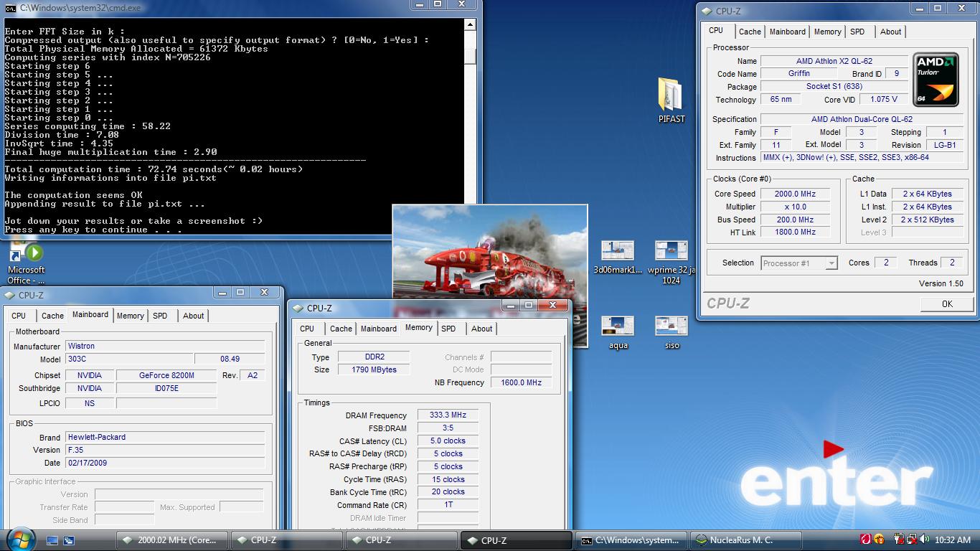Click the HT Link value 1800.0 MHz

tap(794, 232)
